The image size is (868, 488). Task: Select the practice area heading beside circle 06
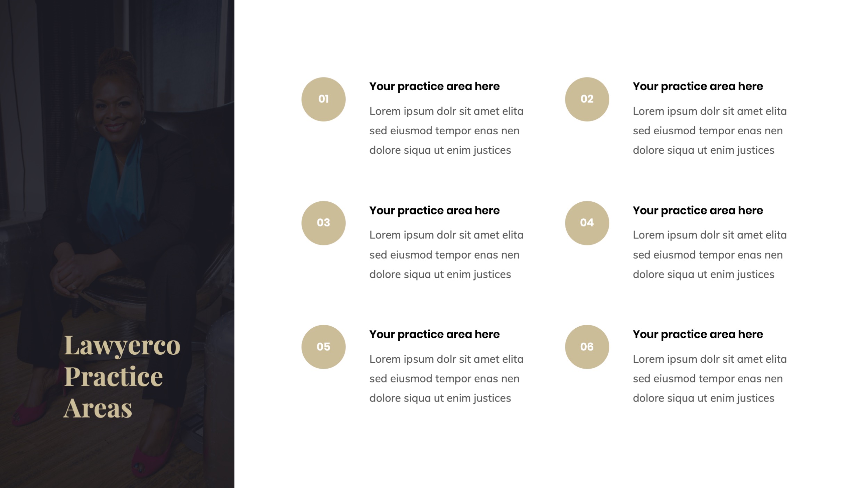click(697, 334)
